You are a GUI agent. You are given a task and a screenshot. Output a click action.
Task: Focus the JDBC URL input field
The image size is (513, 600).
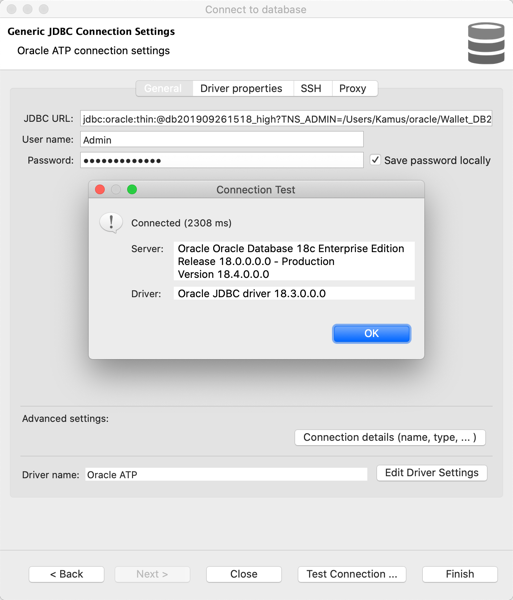click(286, 119)
